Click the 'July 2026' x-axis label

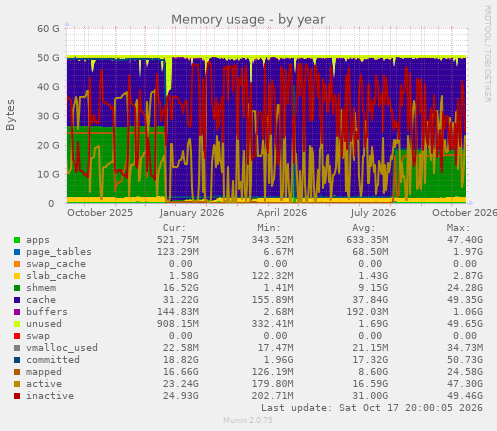coord(373,213)
